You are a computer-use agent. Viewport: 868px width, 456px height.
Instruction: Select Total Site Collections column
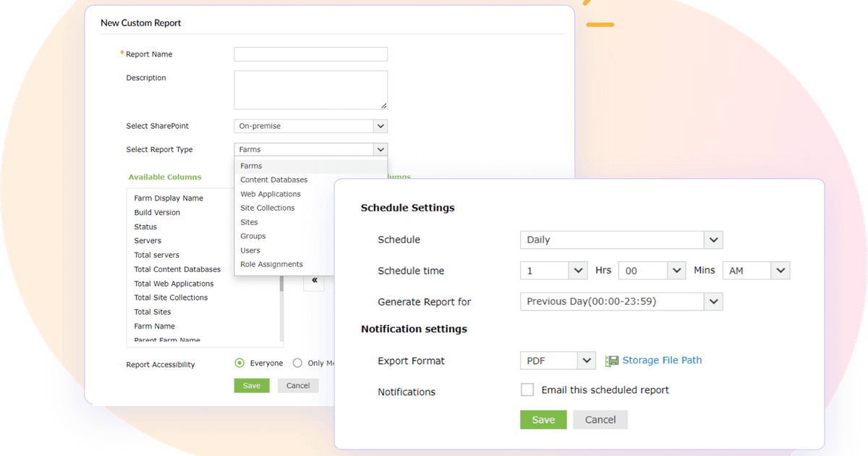pos(171,297)
